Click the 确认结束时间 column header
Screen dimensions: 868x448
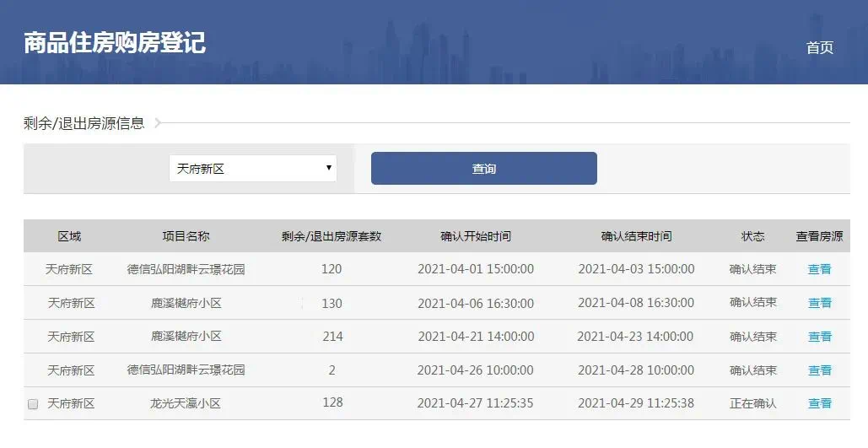[x=636, y=236]
